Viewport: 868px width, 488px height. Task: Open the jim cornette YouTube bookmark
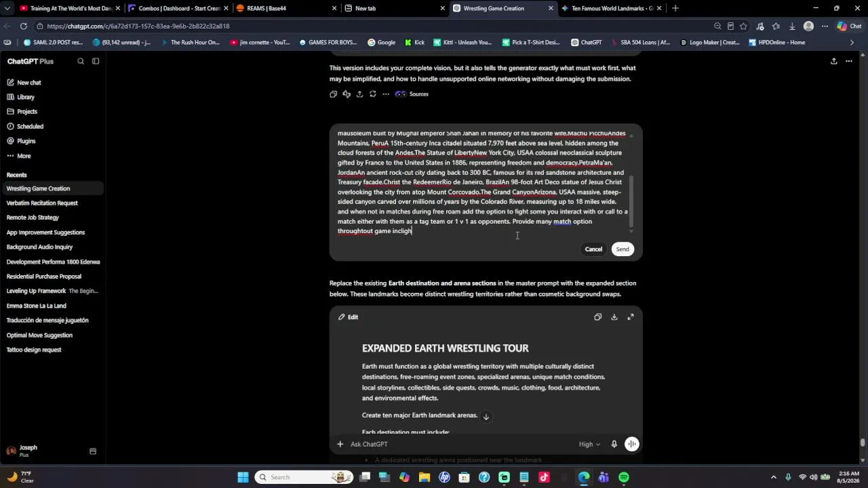pyautogui.click(x=260, y=42)
